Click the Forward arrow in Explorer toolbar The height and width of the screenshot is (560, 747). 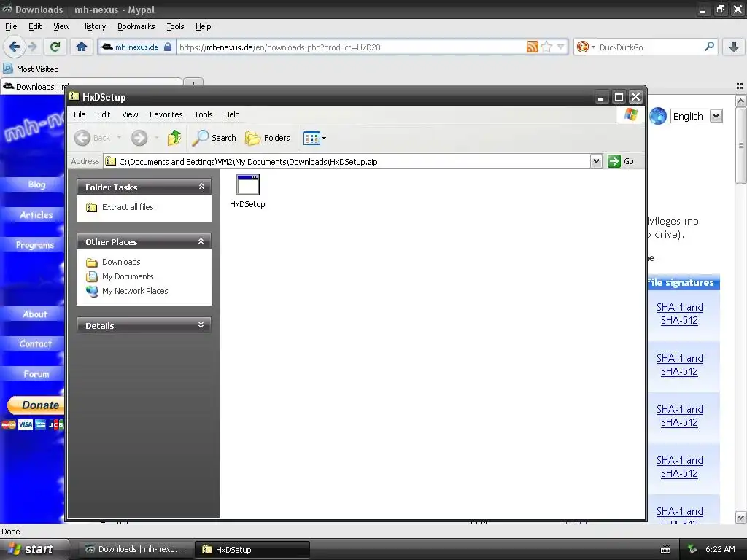pos(139,138)
